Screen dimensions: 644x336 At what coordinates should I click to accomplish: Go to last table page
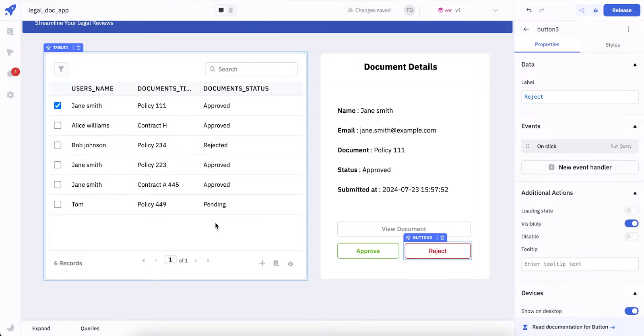click(x=208, y=260)
